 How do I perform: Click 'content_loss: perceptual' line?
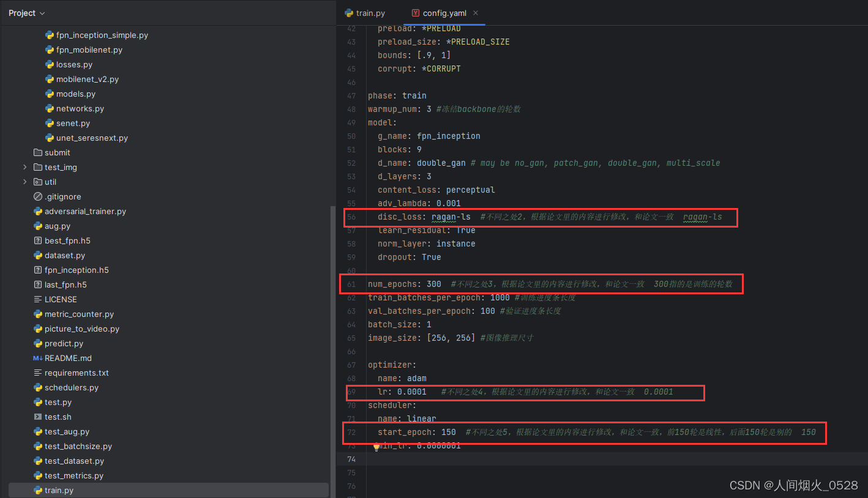point(436,190)
